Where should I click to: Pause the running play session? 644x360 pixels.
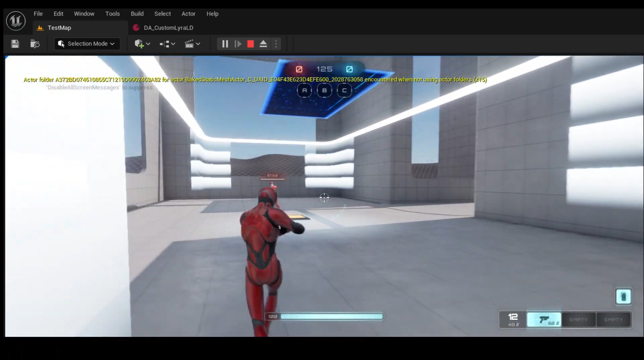click(x=225, y=44)
